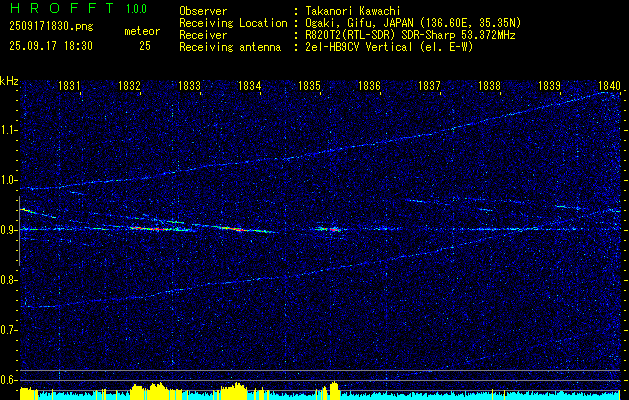The width and height of the screenshot is (629, 400).
Task: Click the 1835 time axis label
Action: pyautogui.click(x=309, y=85)
